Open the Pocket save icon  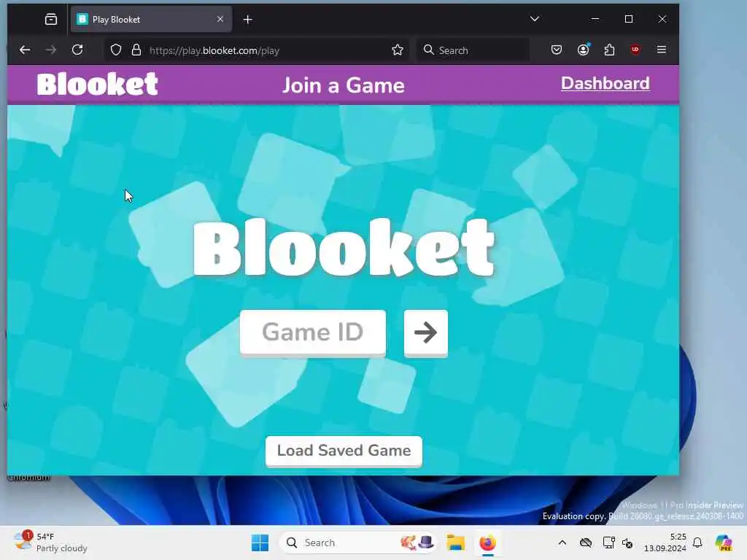(557, 50)
